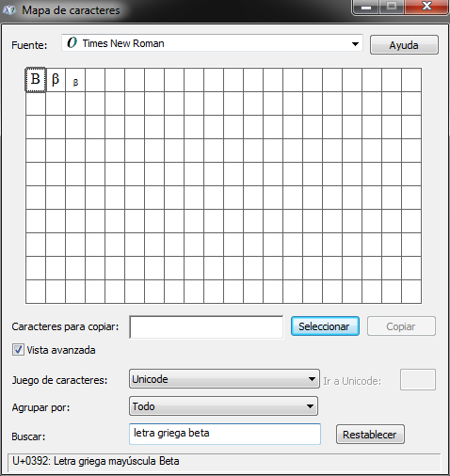The image size is (450, 476).
Task: Click the empty fourth cell in top row
Action: [95, 80]
